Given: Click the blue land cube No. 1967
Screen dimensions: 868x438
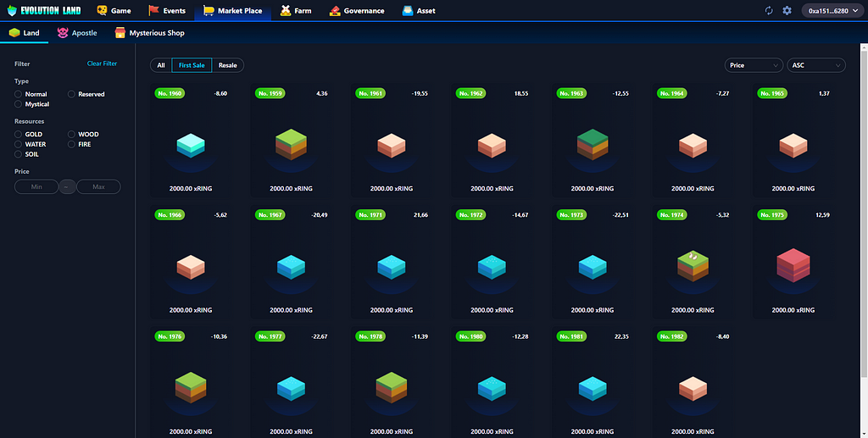Looking at the screenshot, I should click(x=292, y=267).
